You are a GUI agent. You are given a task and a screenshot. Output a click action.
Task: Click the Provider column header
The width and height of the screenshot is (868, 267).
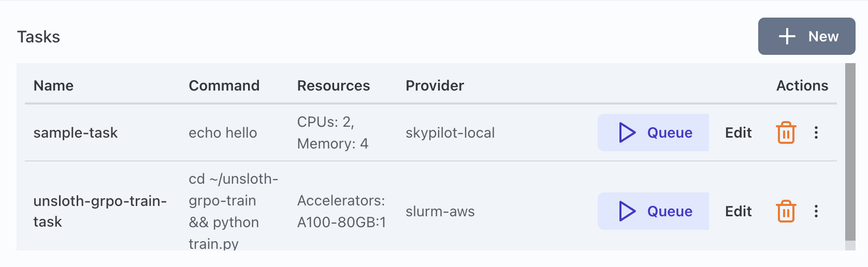(435, 85)
